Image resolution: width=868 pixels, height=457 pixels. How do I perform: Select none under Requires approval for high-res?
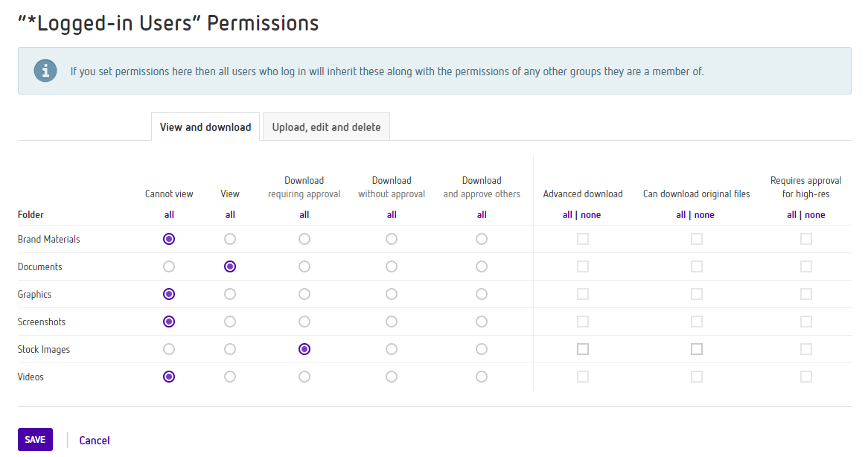pyautogui.click(x=815, y=214)
